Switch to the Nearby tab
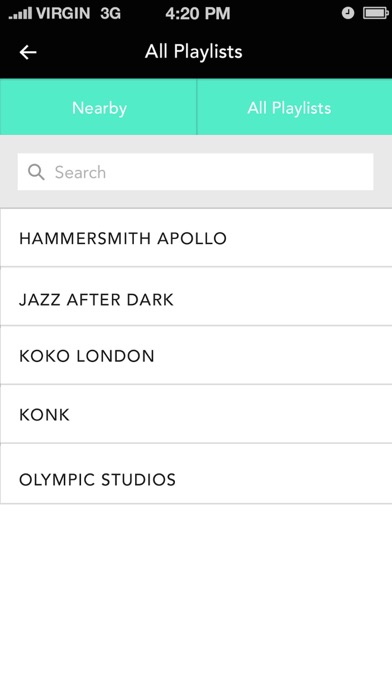The height and width of the screenshot is (696, 392). tap(98, 107)
